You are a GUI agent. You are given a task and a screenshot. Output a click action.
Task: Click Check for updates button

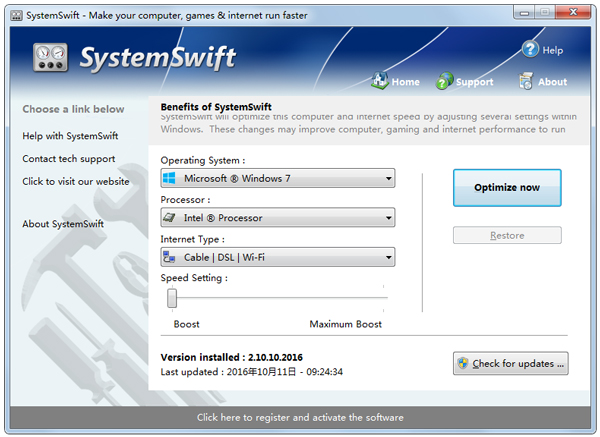point(510,363)
